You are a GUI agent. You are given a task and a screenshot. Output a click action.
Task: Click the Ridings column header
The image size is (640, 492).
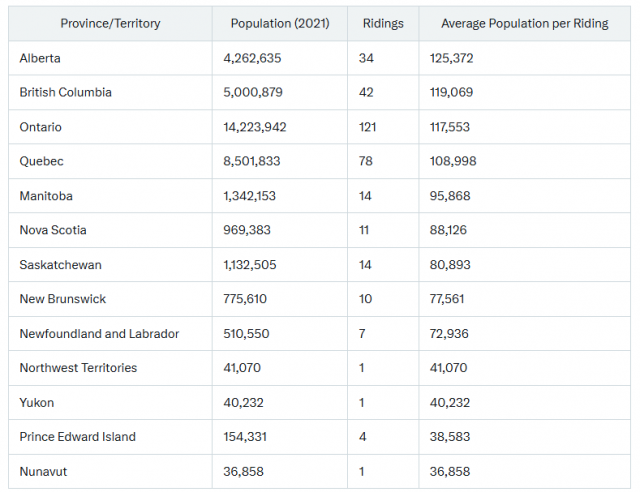(383, 23)
